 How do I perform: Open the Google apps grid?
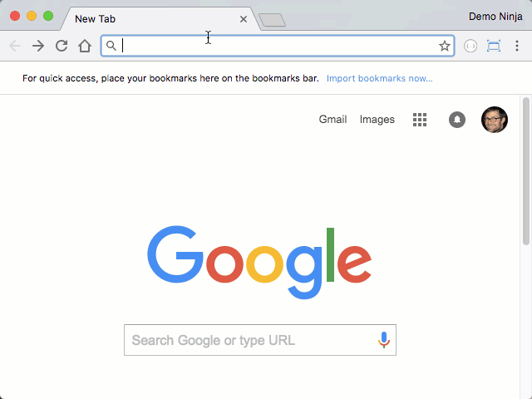click(x=420, y=120)
